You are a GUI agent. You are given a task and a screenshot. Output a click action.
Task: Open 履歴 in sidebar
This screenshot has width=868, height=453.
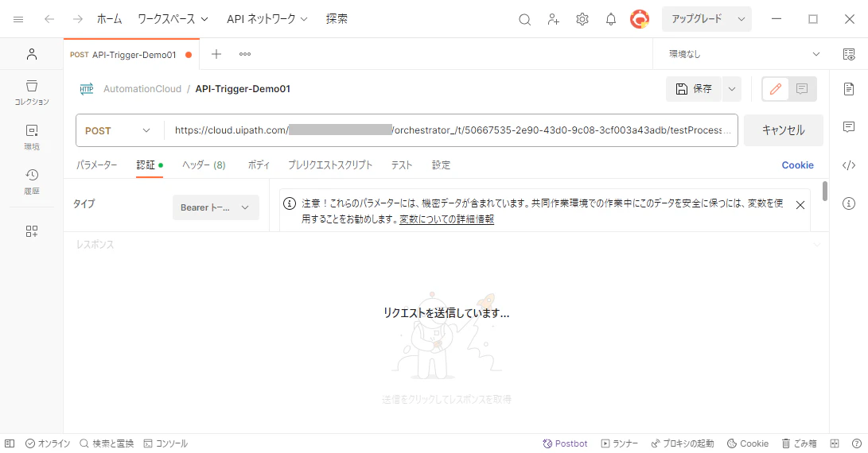(32, 182)
